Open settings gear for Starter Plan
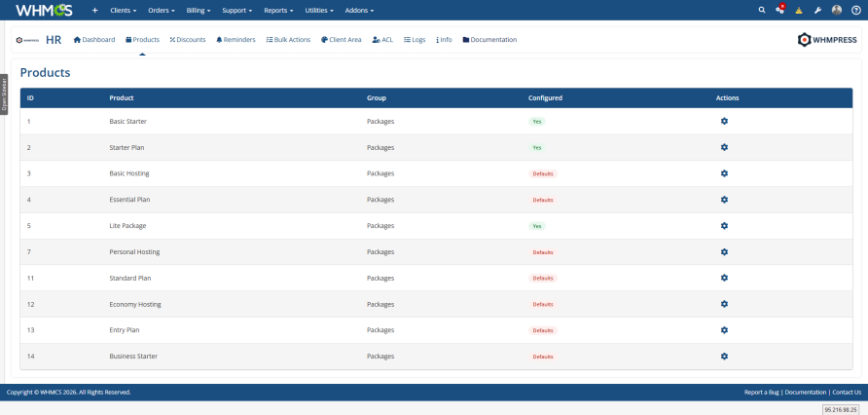The width and height of the screenshot is (868, 415). pyautogui.click(x=724, y=147)
